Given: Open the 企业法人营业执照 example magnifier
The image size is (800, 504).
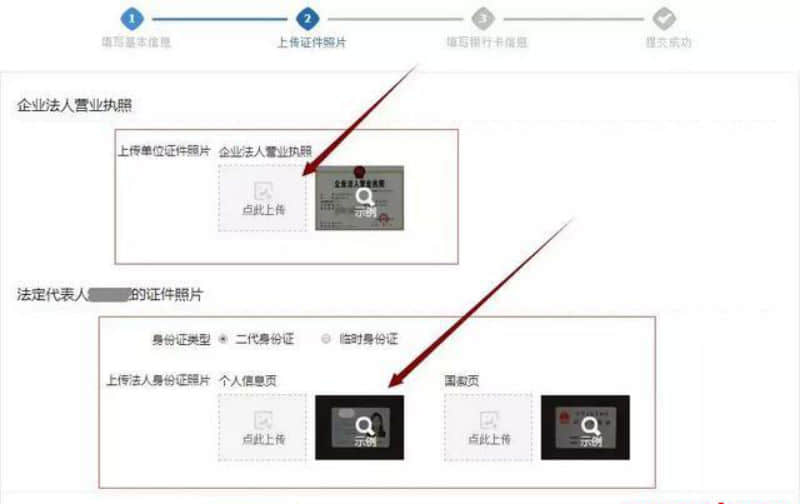Looking at the screenshot, I should tap(360, 198).
